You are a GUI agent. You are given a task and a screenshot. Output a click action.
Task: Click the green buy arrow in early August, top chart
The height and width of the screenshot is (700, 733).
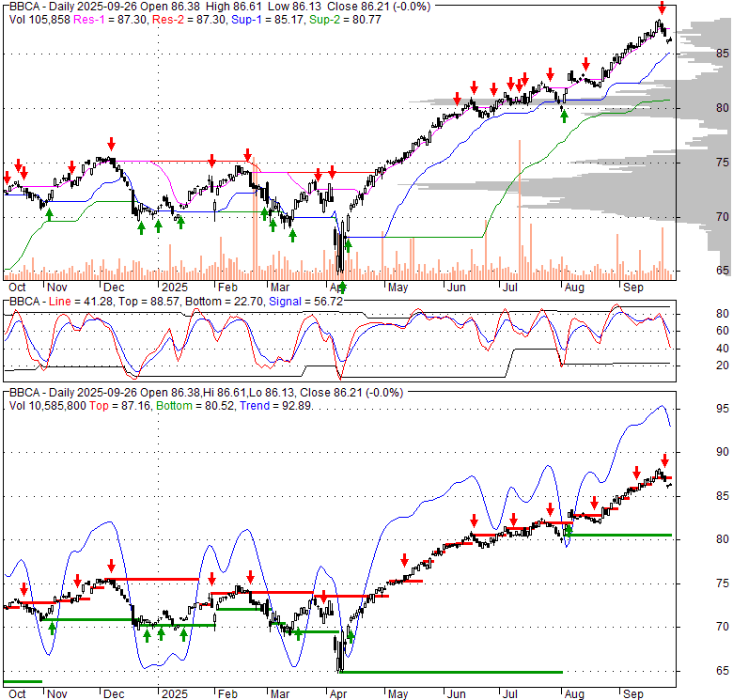point(564,116)
